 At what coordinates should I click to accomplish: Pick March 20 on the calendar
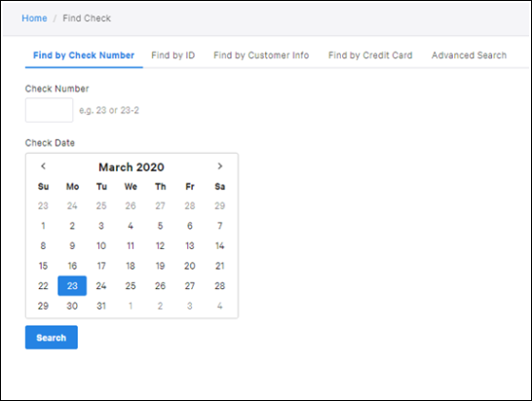(190, 266)
